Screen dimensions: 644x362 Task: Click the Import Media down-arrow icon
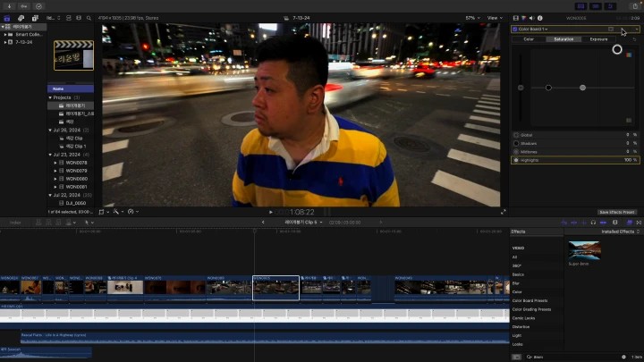pos(9,6)
